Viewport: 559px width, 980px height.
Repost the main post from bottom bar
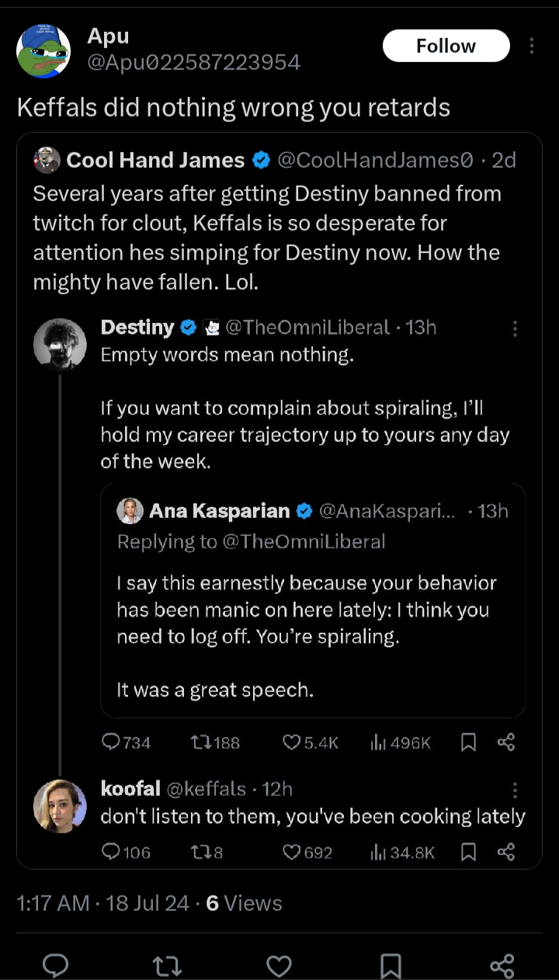click(168, 965)
